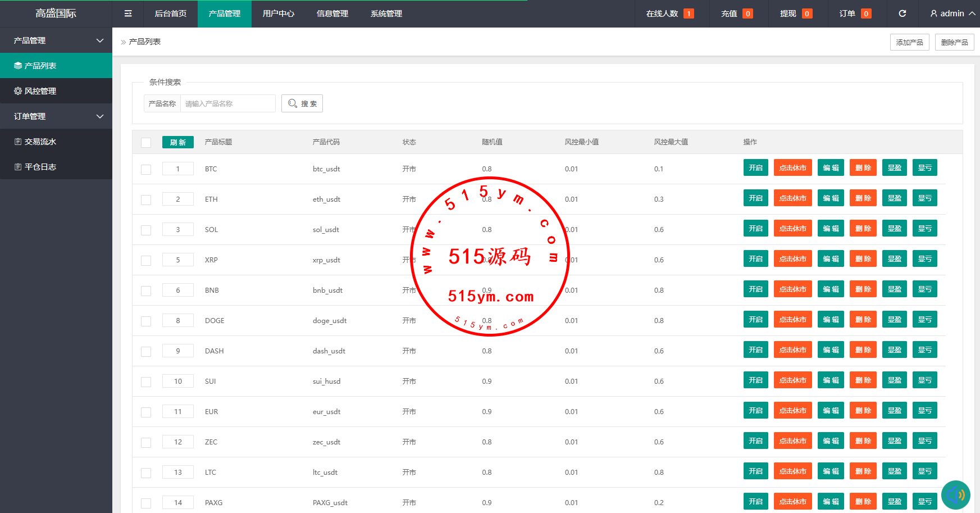Click the 添加产品 button
Image resolution: width=980 pixels, height=513 pixels.
(x=909, y=42)
